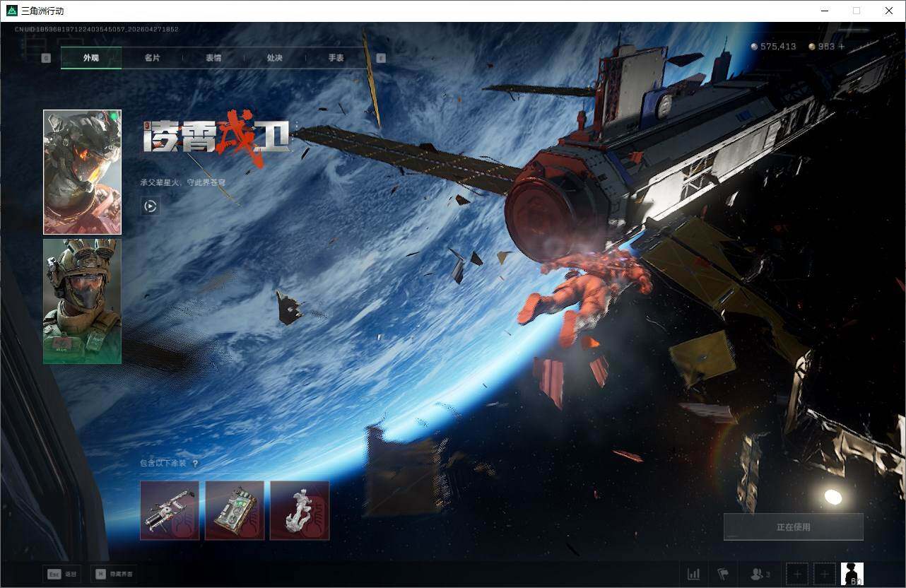Switch to the 名片 tab
The height and width of the screenshot is (588, 906).
pyautogui.click(x=152, y=58)
